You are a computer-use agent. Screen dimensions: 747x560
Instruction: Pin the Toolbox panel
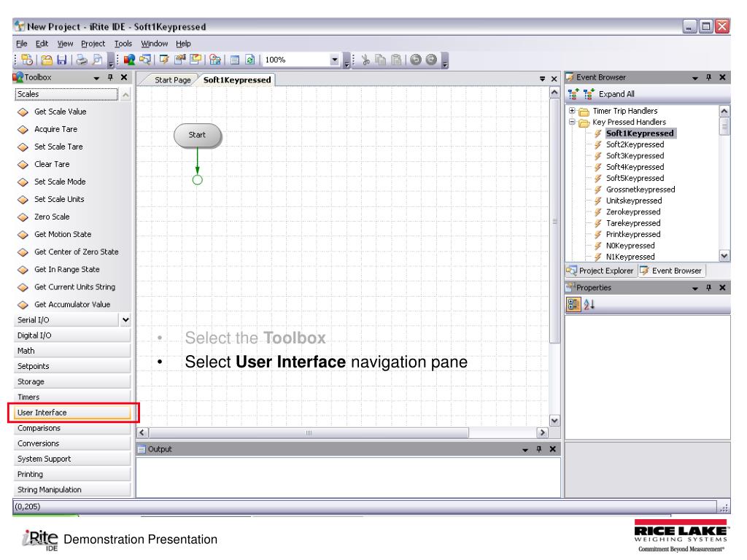click(111, 77)
